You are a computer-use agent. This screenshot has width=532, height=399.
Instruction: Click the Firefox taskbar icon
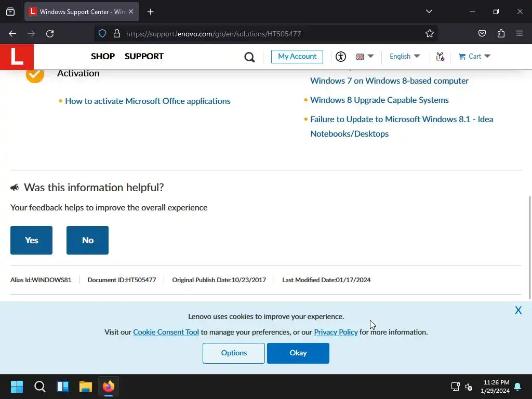[x=109, y=387]
